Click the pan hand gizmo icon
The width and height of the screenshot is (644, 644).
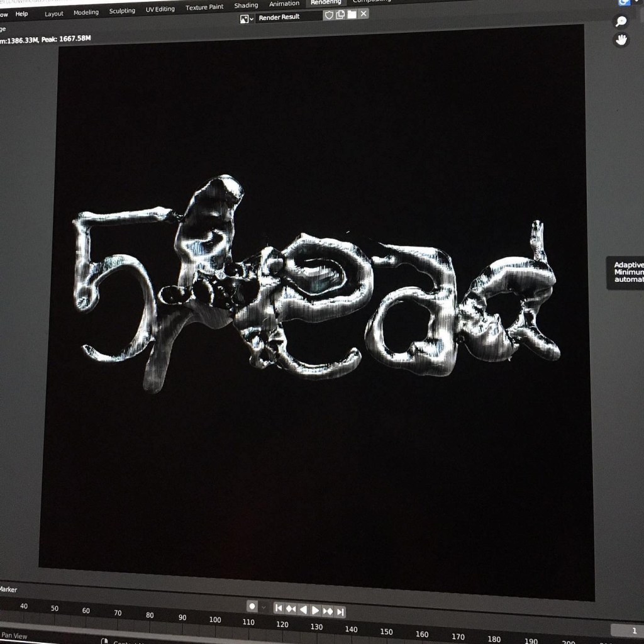click(x=621, y=40)
